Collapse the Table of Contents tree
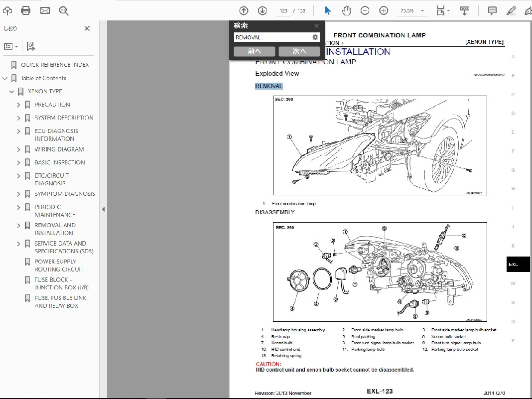 [x=4, y=78]
